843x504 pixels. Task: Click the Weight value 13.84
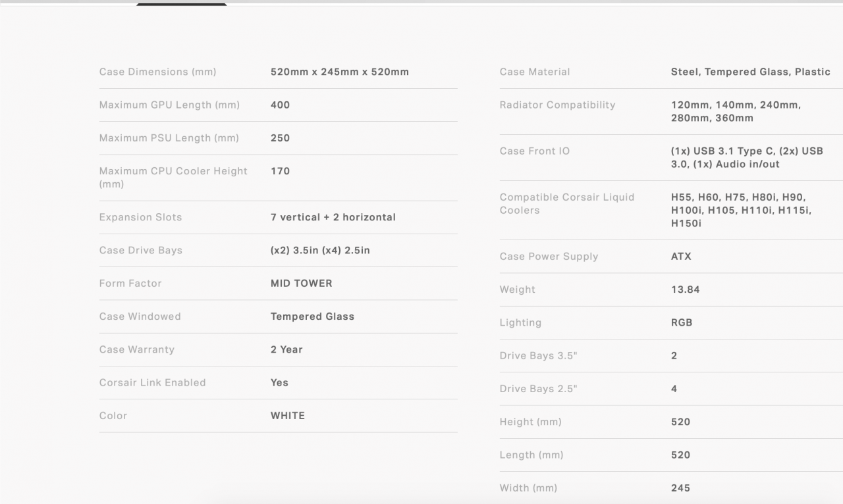685,290
